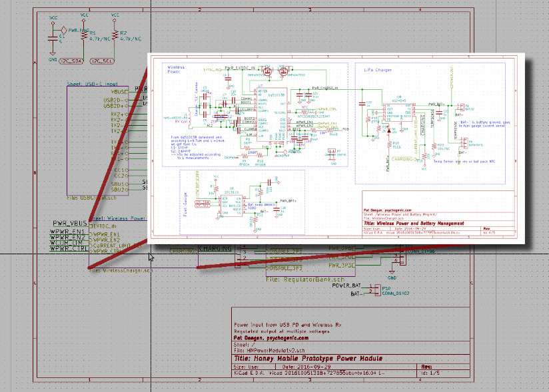Click the SBU1 sheet pin
Screen dimensions: 549x392
pyautogui.click(x=120, y=184)
